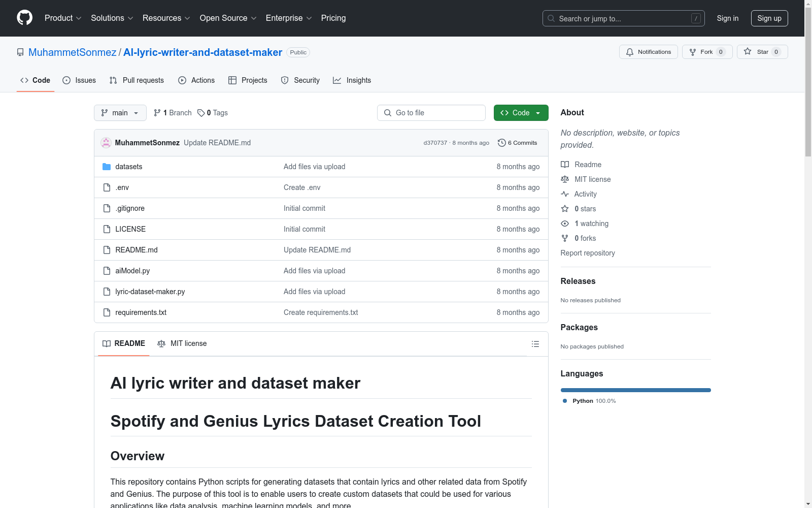Expand the Resources menu

(166, 18)
